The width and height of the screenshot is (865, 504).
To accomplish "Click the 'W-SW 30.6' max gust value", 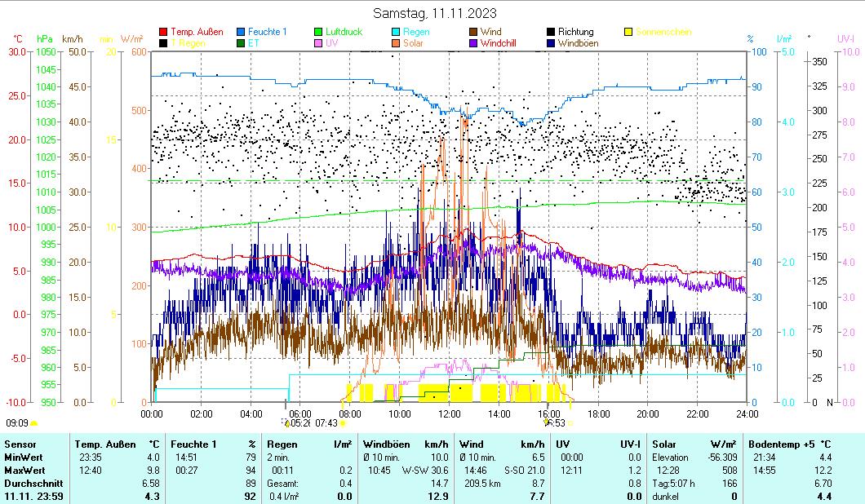I will pos(425,471).
